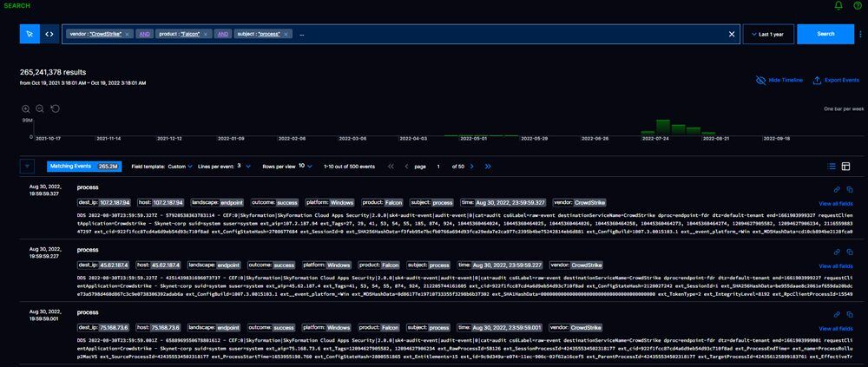
Task: Zoom in on the timeline
Action: (26, 108)
